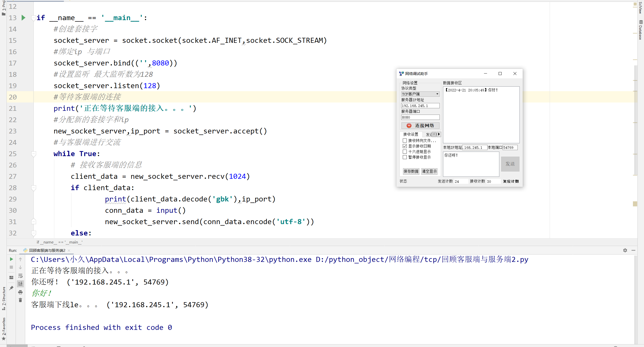Open Run panel settings gear
644x347 pixels.
tap(625, 250)
